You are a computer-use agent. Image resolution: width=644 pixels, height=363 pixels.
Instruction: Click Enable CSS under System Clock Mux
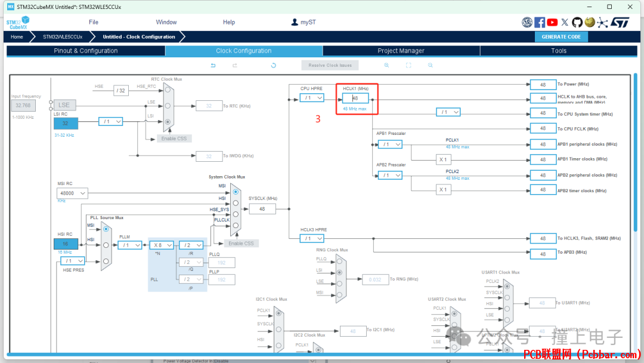pyautogui.click(x=241, y=244)
